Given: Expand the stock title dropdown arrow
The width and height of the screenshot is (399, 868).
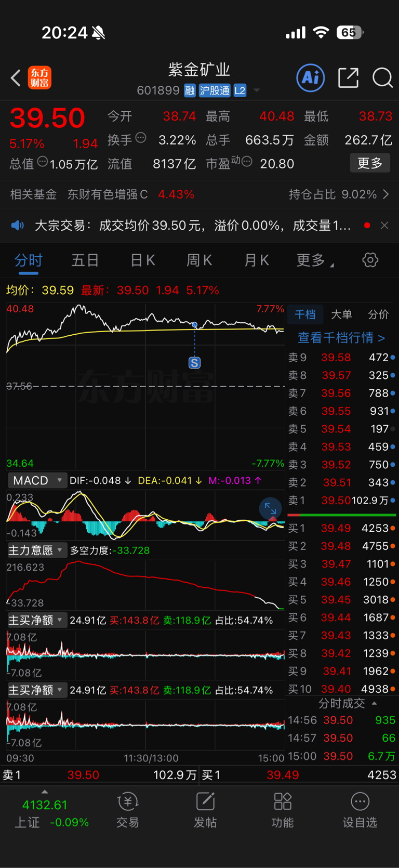Looking at the screenshot, I should coord(257,91).
